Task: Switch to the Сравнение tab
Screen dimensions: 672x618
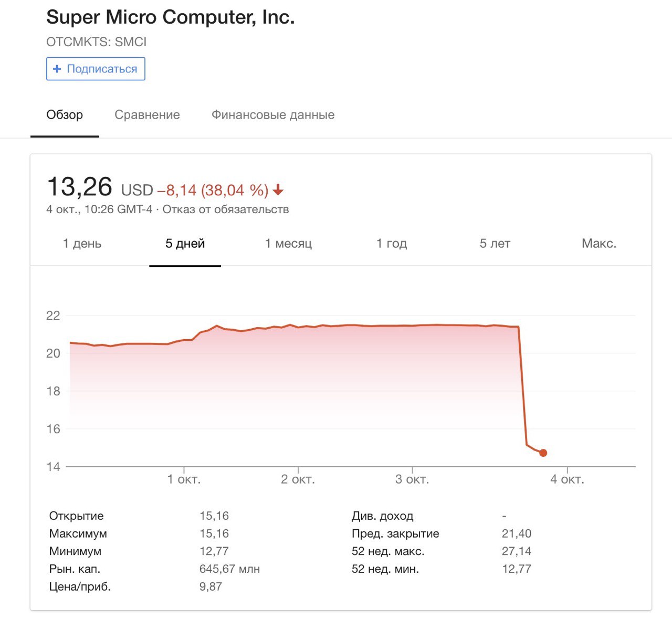Action: point(147,114)
